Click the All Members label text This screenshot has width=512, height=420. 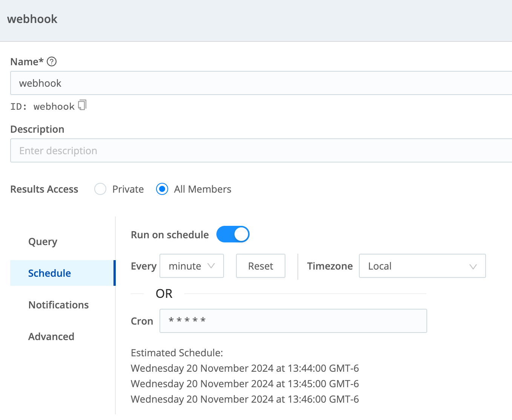click(x=202, y=189)
